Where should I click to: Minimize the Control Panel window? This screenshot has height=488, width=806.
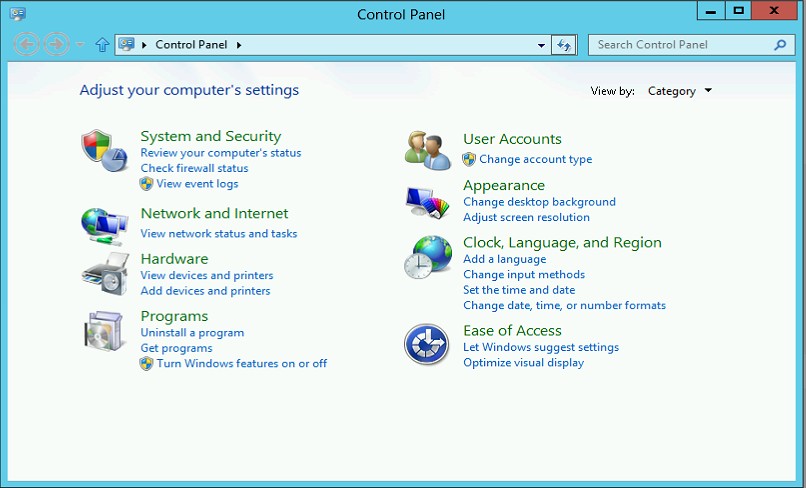(x=711, y=10)
